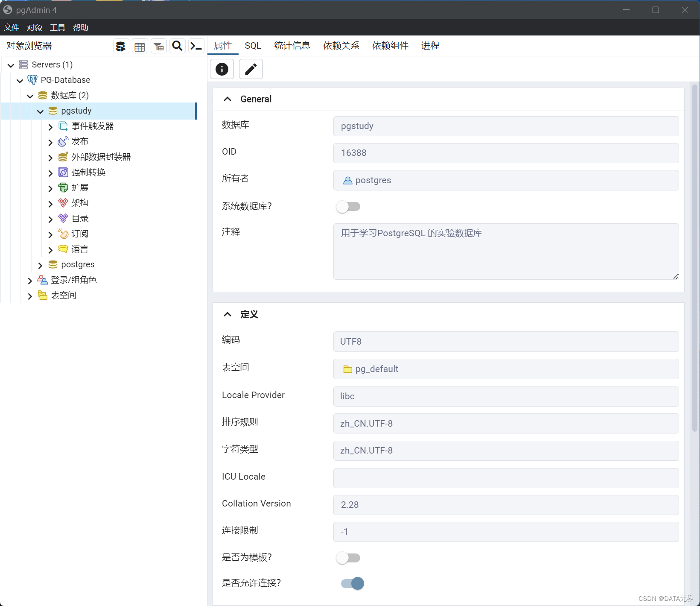Click the 数据库 name field showing pgstudy
Image resolution: width=700 pixels, height=606 pixels.
506,126
